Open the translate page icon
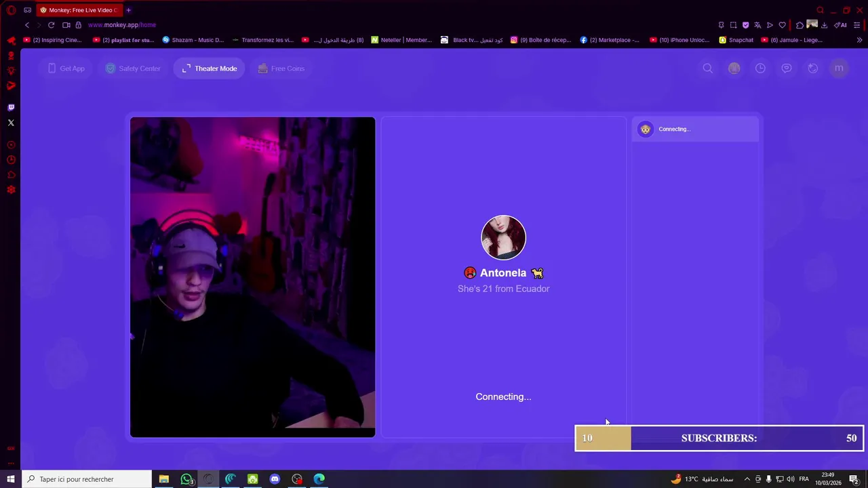Viewport: 868px width, 488px height. 757,25
